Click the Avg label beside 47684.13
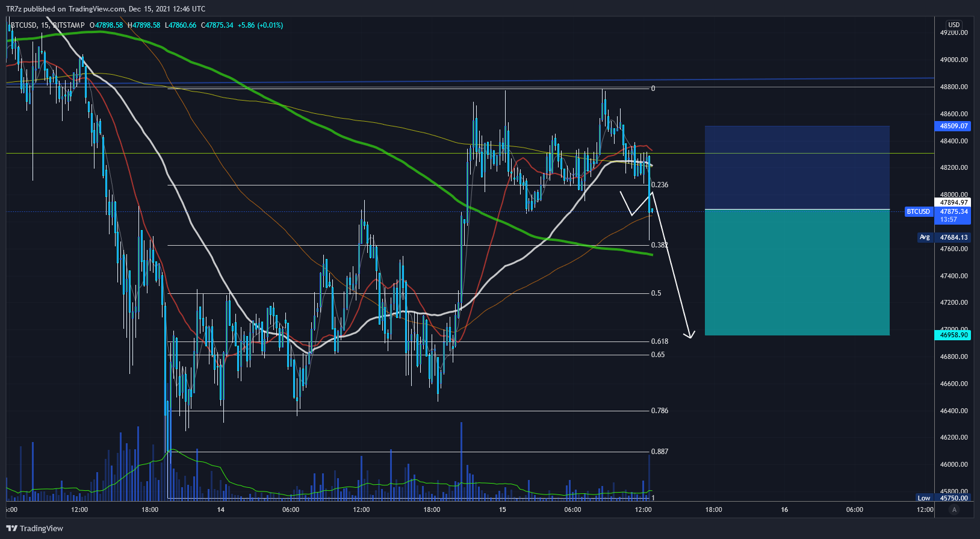The width and height of the screenshot is (980, 539). click(925, 237)
